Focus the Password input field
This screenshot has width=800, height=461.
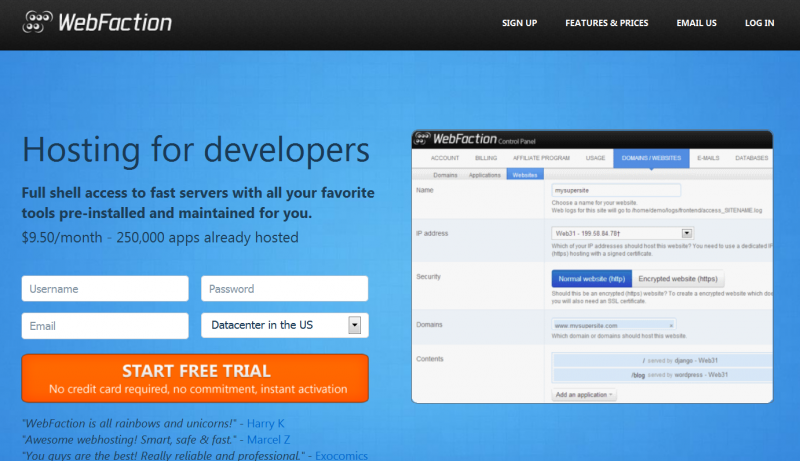[285, 289]
